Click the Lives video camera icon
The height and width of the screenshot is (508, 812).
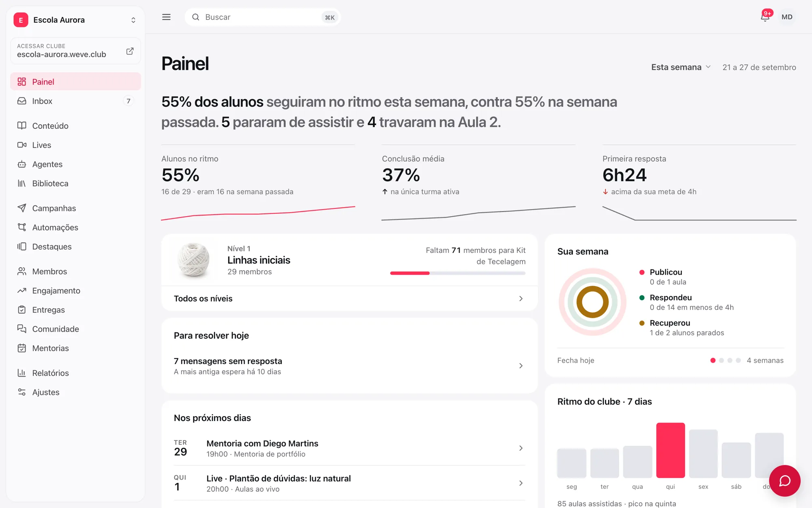pyautogui.click(x=22, y=145)
